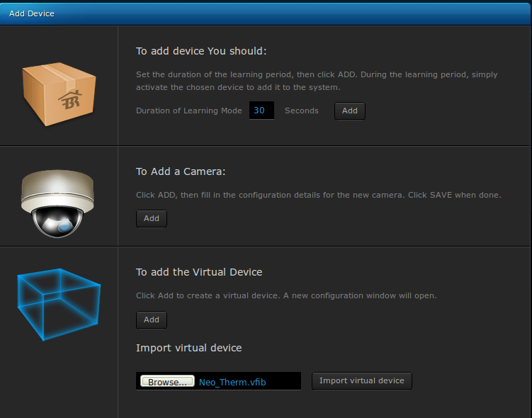This screenshot has width=532, height=418.
Task: Click the virtual device instruction sentence
Action: point(286,295)
